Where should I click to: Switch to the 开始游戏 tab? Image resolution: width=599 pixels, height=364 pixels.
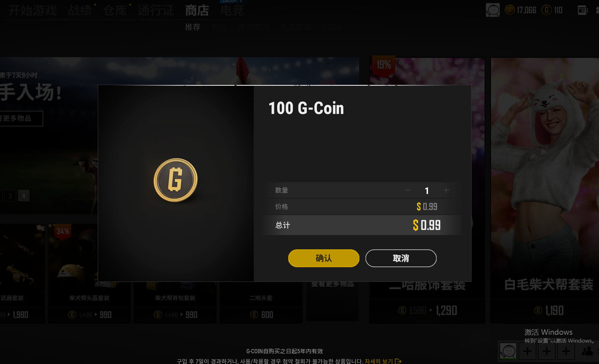pyautogui.click(x=33, y=10)
